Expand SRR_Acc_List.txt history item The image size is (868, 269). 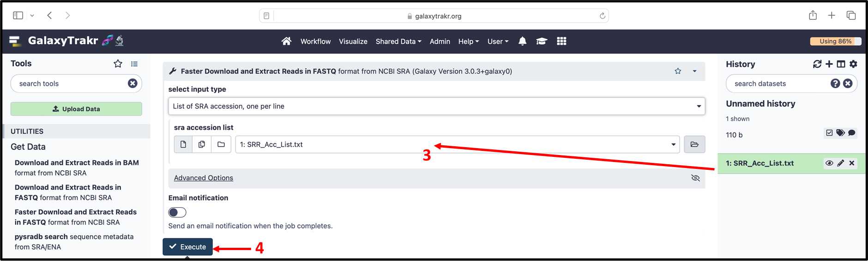[760, 163]
